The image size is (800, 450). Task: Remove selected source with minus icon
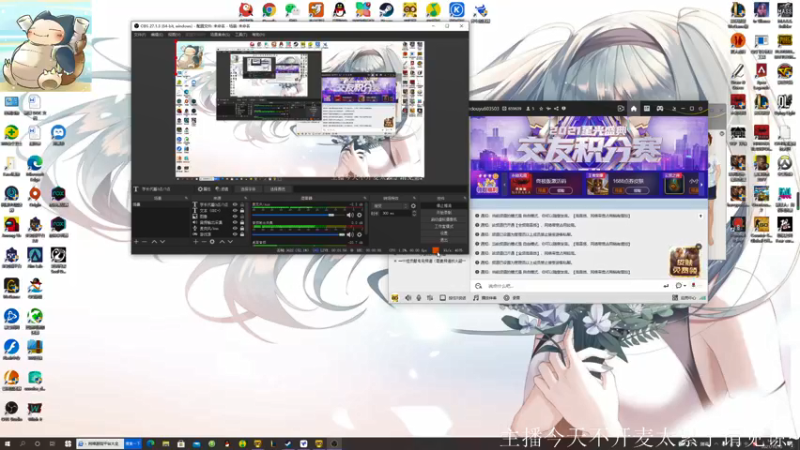(x=204, y=241)
